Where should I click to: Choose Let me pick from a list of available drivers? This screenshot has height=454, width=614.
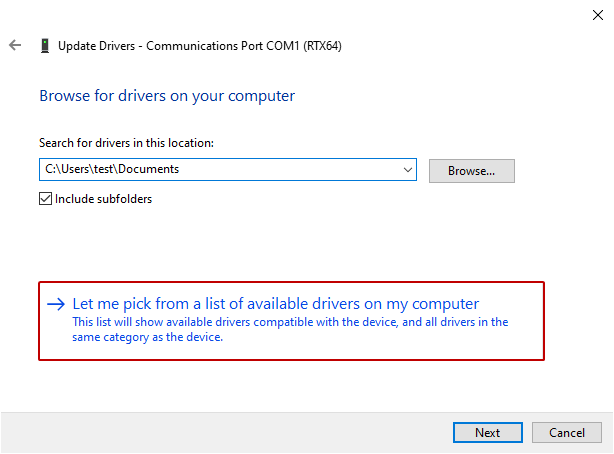click(291, 320)
